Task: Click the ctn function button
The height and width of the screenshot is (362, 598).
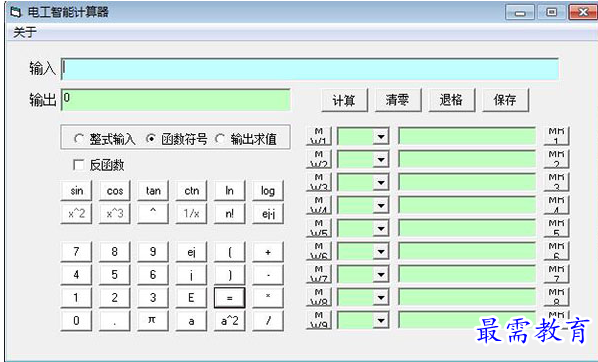Action: point(191,191)
